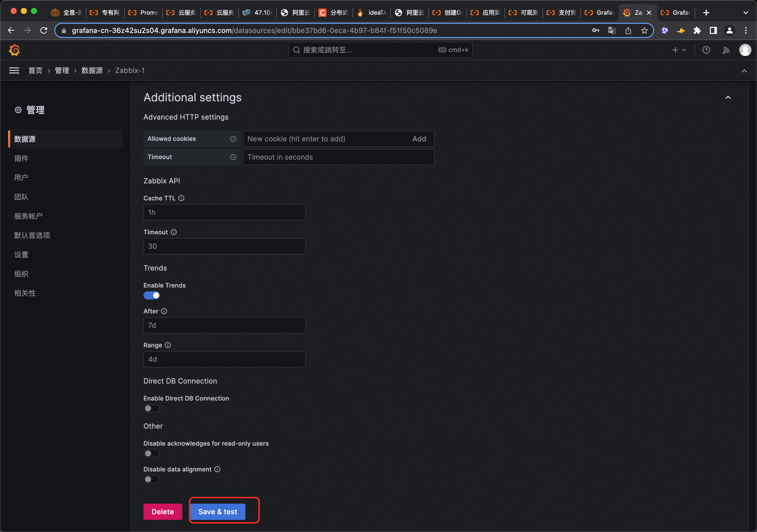The image size is (757, 532).
Task: Focus the Timeout in seconds field
Action: [x=339, y=157]
